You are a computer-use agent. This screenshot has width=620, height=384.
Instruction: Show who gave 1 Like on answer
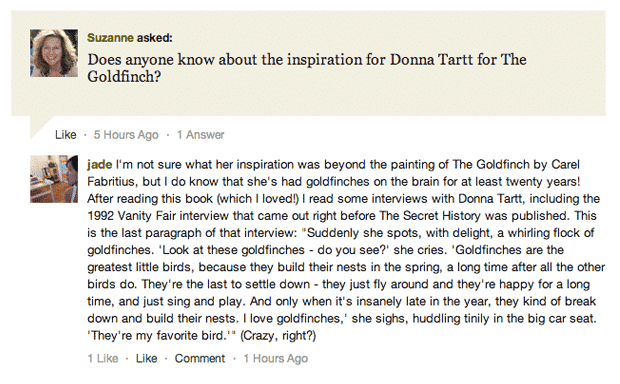(x=103, y=358)
